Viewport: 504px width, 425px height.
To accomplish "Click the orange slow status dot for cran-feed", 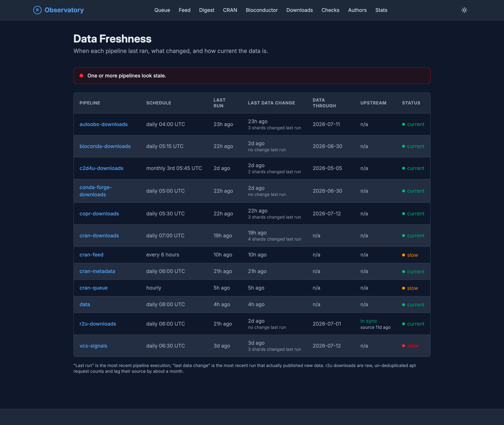I will (404, 255).
